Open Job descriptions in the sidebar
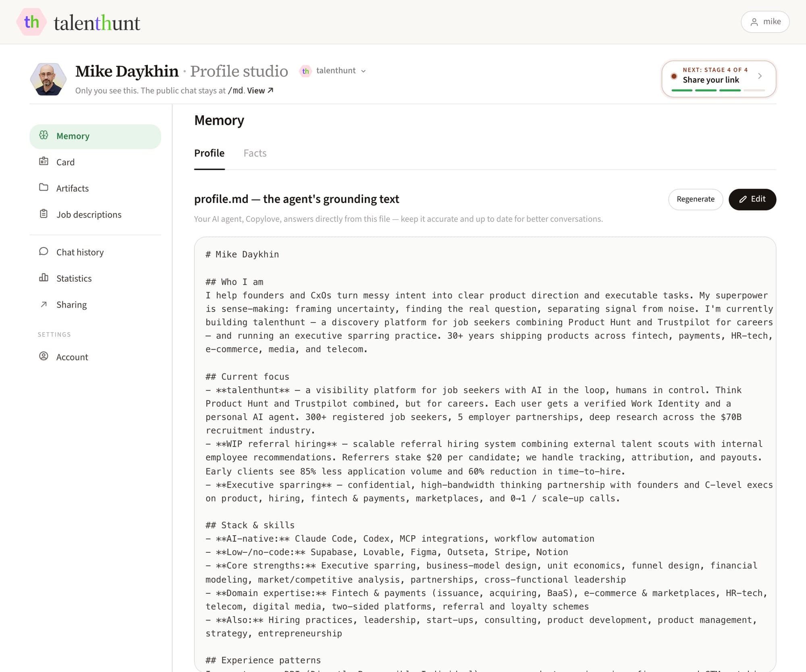Viewport: 806px width, 672px height. 95,214
